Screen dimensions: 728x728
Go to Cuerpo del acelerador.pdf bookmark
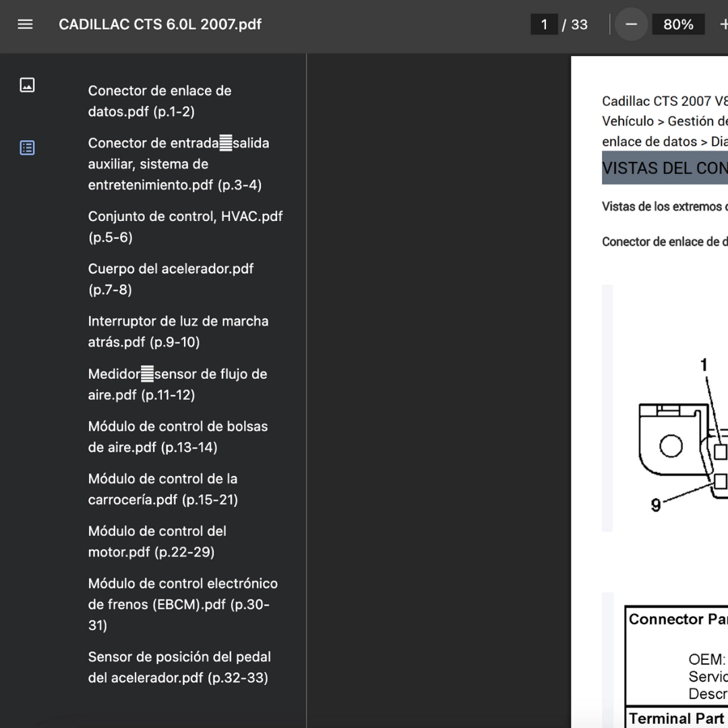171,279
